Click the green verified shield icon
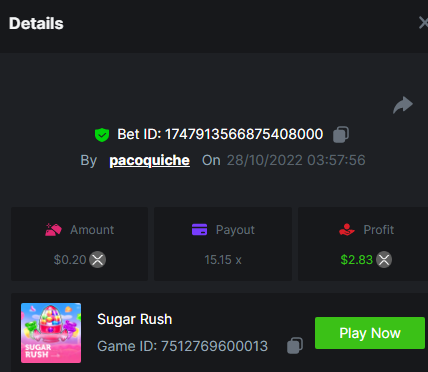The width and height of the screenshot is (428, 372). click(x=102, y=135)
